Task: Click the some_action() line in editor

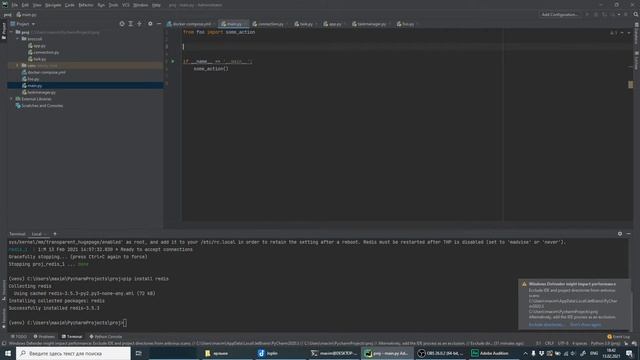Action: (211, 69)
